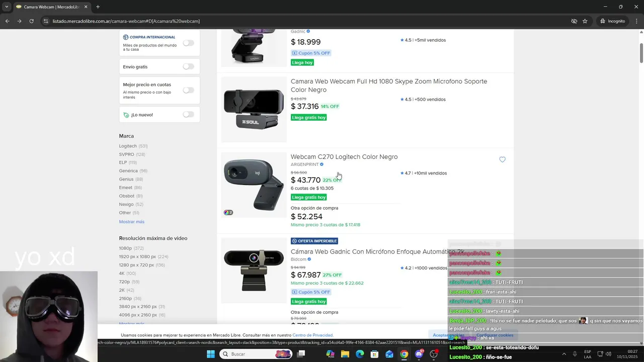Open Discord from taskbar

click(x=419, y=354)
